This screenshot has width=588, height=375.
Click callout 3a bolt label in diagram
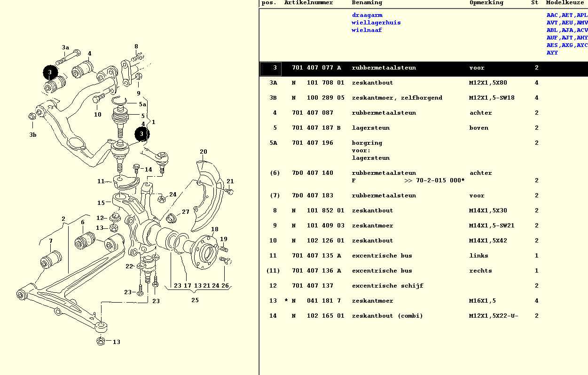65,47
